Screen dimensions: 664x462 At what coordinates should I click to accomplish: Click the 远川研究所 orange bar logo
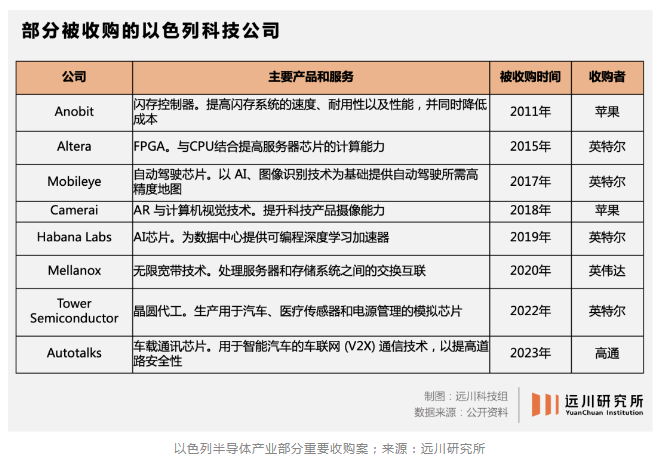pos(545,404)
